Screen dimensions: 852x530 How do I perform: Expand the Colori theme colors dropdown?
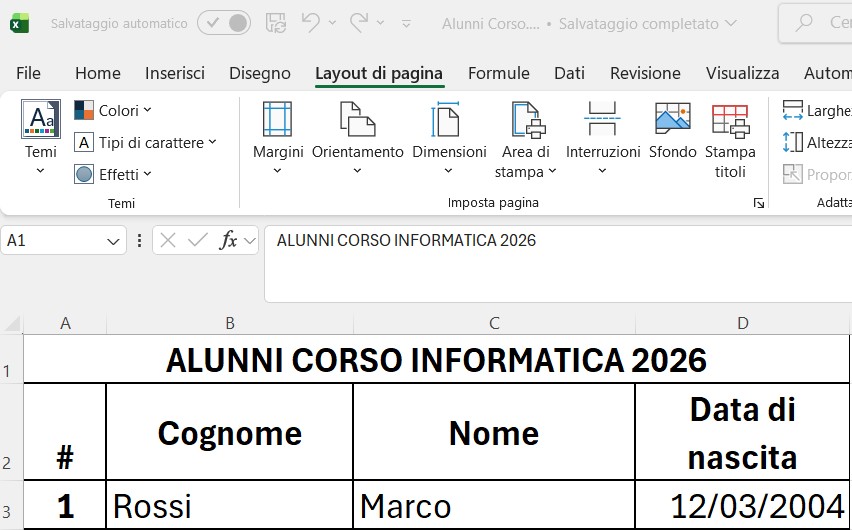[113, 110]
